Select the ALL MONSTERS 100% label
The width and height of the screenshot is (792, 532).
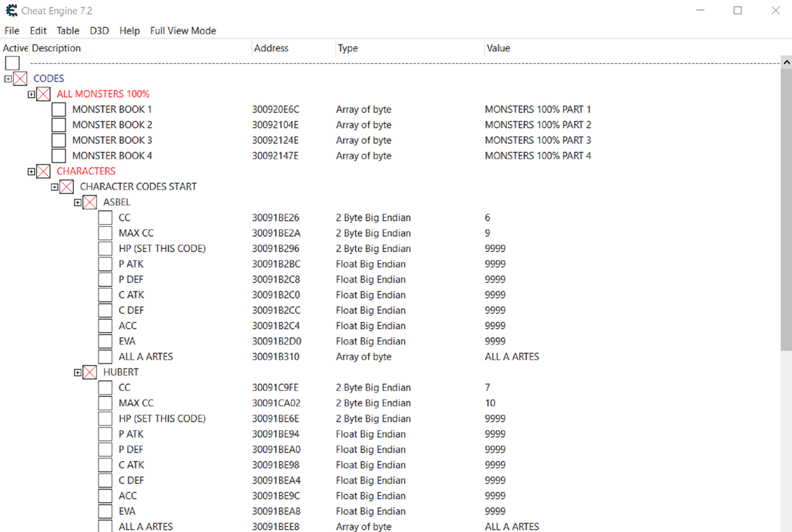tap(103, 94)
